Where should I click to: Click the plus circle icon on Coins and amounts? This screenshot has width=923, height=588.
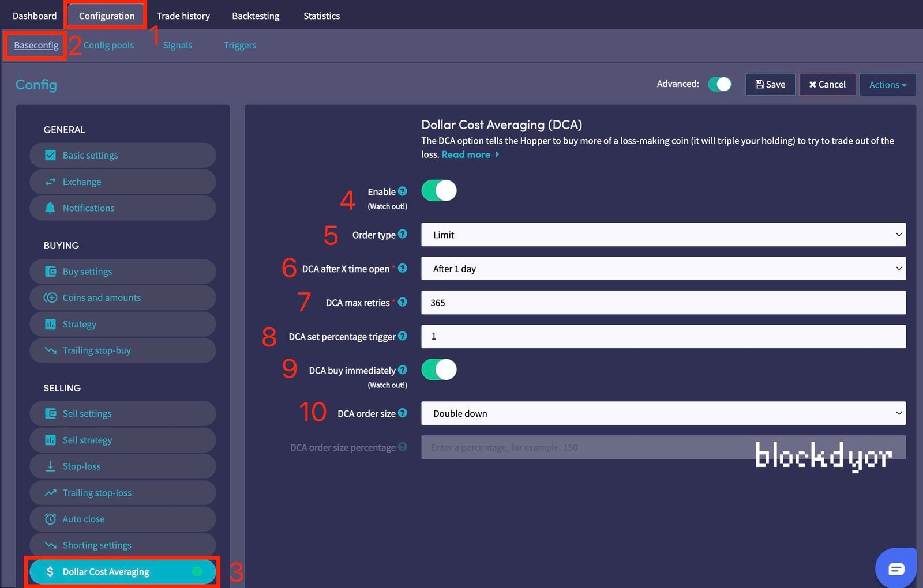[x=51, y=297]
